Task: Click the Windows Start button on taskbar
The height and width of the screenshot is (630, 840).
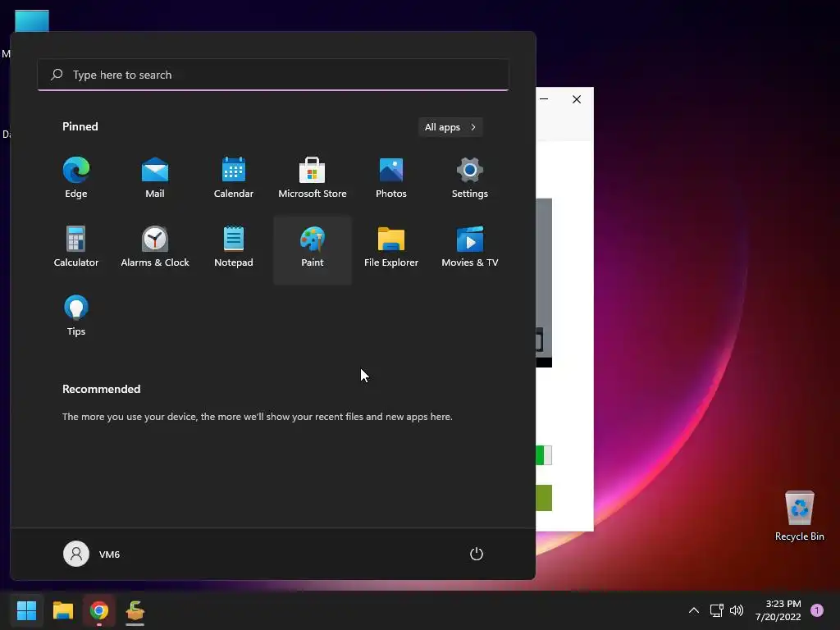Action: point(26,610)
